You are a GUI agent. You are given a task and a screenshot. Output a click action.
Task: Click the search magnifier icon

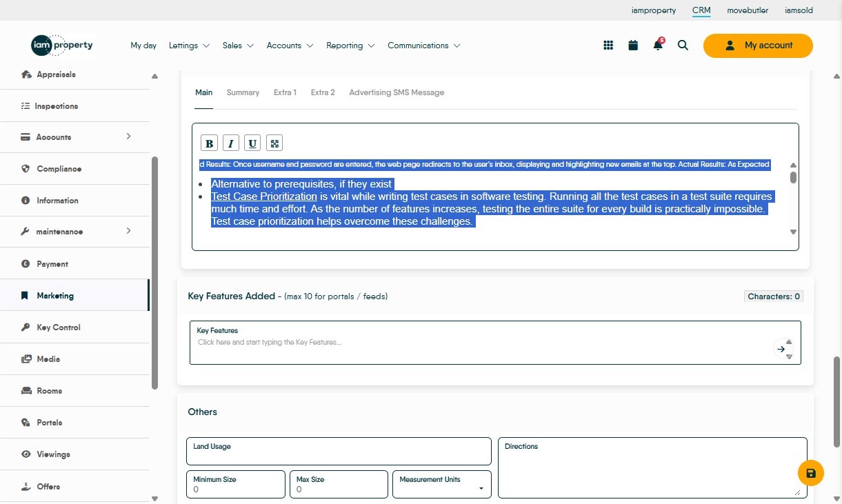(683, 46)
